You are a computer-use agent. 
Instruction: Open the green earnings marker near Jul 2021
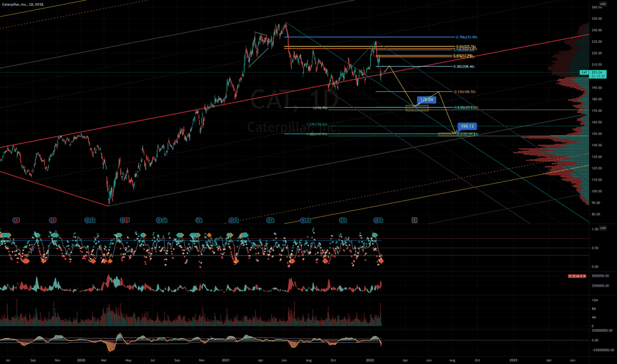(308, 220)
